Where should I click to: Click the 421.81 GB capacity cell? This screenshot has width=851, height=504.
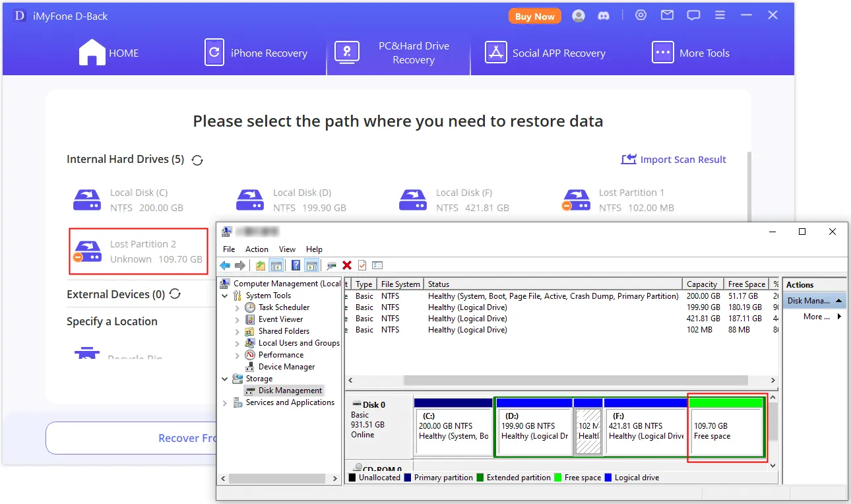703,319
